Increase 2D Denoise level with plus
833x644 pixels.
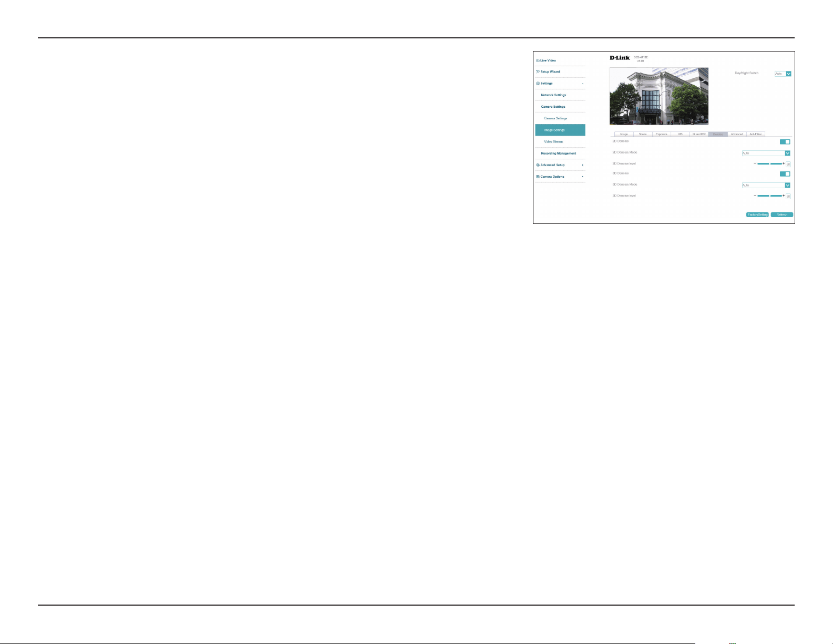(784, 163)
